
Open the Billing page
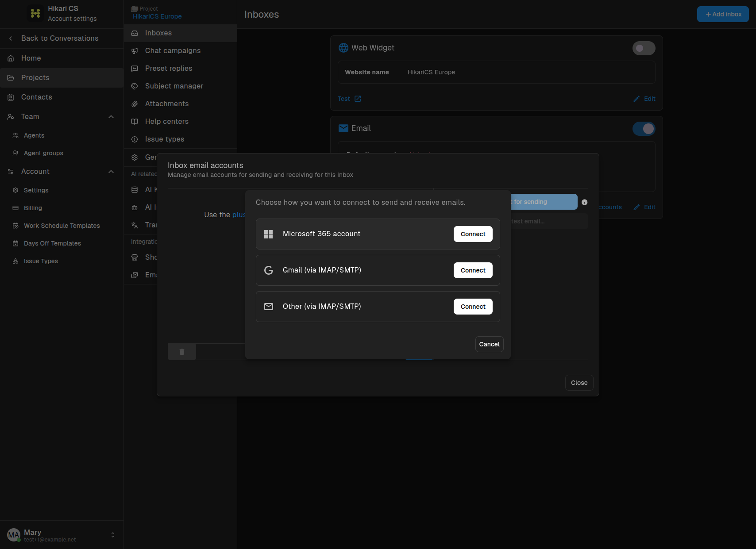point(62,208)
